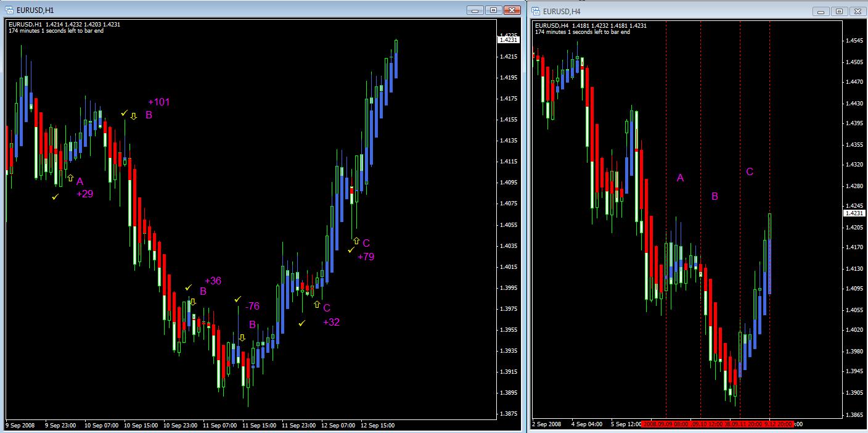Select the +29 profit label
The height and width of the screenshot is (433, 868).
pos(85,194)
